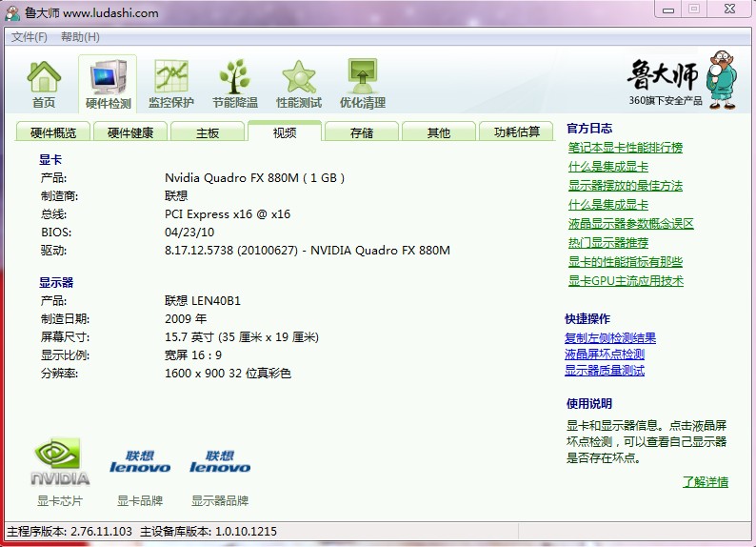Click monitor product 联想 LEN40B1

(203, 301)
